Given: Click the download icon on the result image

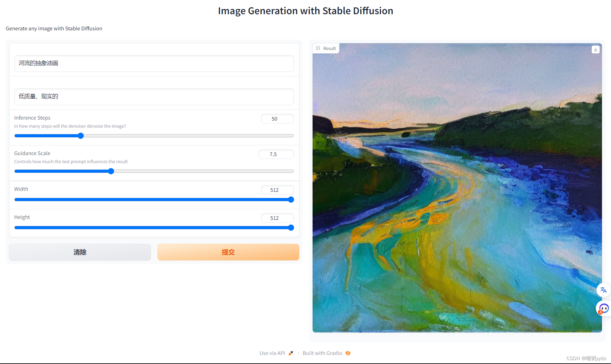Looking at the screenshot, I should pyautogui.click(x=596, y=49).
